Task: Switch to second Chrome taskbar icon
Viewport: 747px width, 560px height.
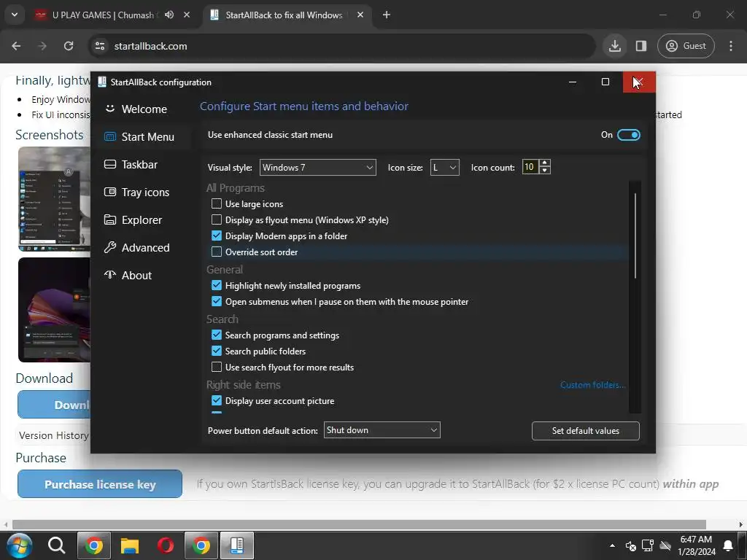Action: click(201, 545)
